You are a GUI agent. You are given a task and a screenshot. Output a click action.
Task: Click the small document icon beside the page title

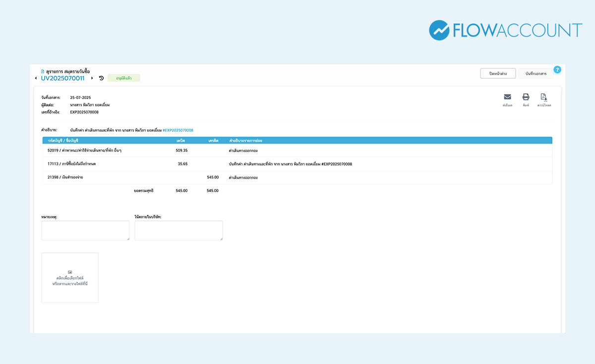click(x=43, y=71)
